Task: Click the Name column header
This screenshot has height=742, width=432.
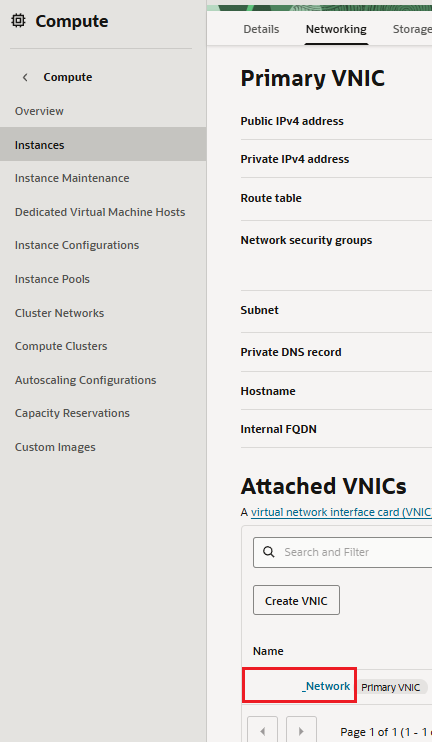Action: coord(268,651)
